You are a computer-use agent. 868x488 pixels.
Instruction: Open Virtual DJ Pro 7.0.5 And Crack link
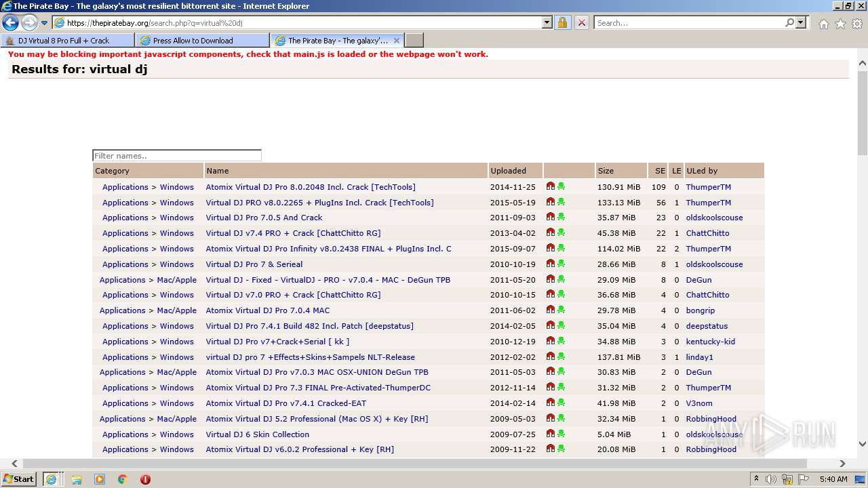264,218
